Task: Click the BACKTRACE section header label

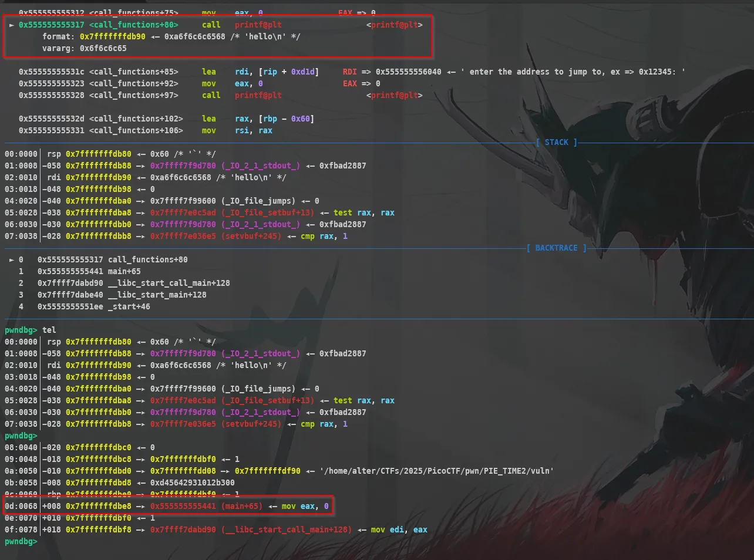Action: tap(556, 248)
